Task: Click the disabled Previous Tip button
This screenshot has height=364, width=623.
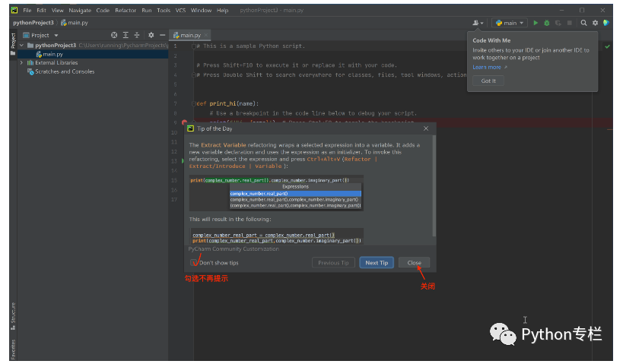Action: coord(333,263)
